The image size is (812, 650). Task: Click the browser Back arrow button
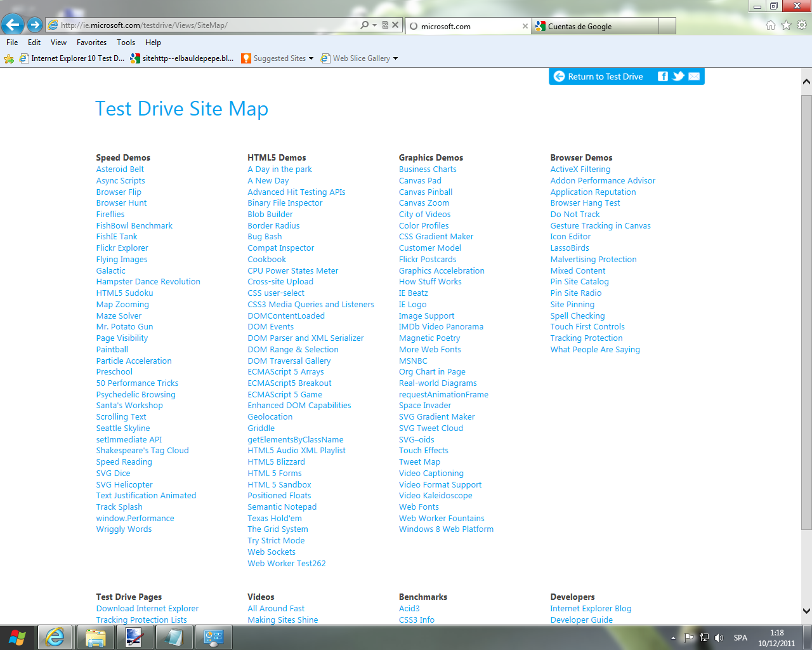click(x=13, y=25)
